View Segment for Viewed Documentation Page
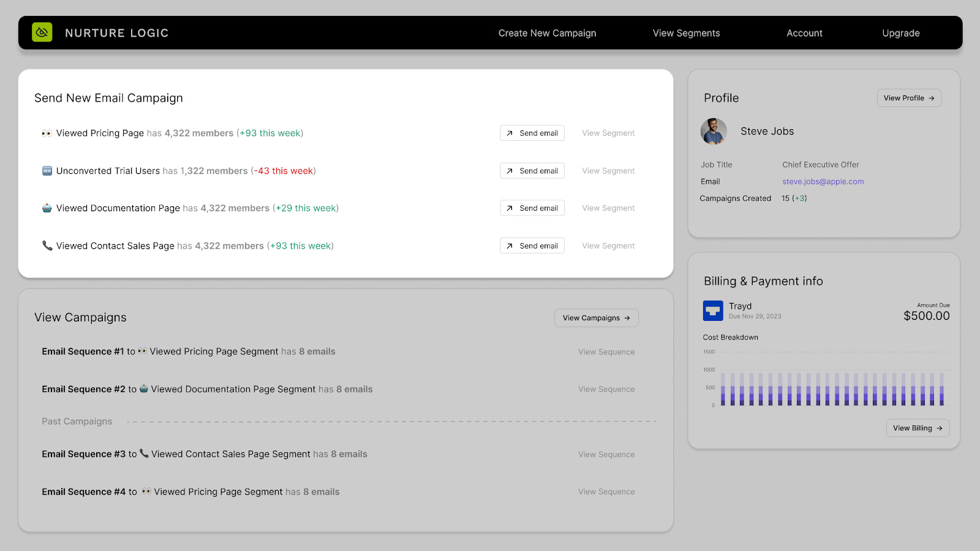The width and height of the screenshot is (980, 551). (608, 208)
